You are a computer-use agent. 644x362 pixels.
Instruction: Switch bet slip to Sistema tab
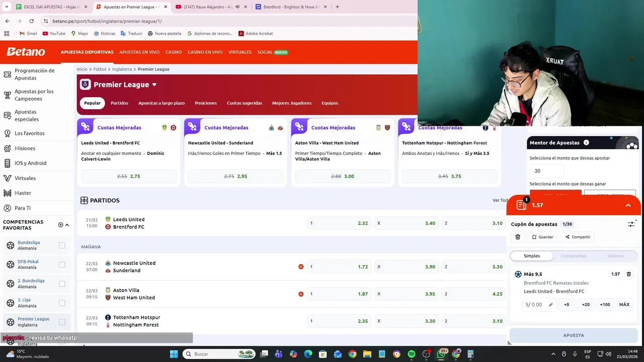click(615, 256)
